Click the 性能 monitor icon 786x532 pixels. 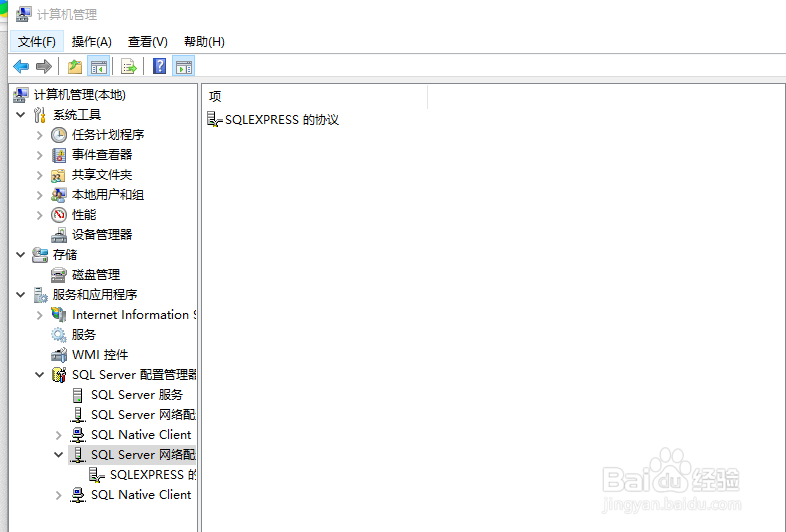[59, 215]
